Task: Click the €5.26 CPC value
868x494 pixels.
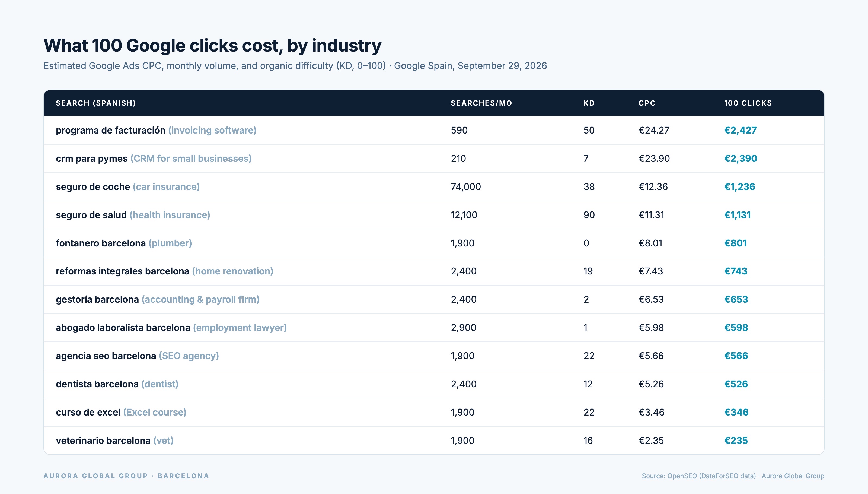Action: tap(651, 384)
